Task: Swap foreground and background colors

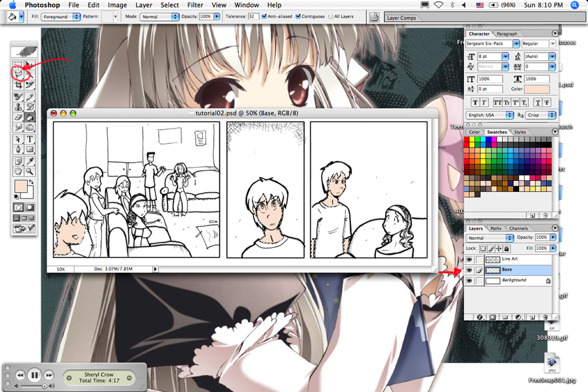Action: (x=31, y=182)
